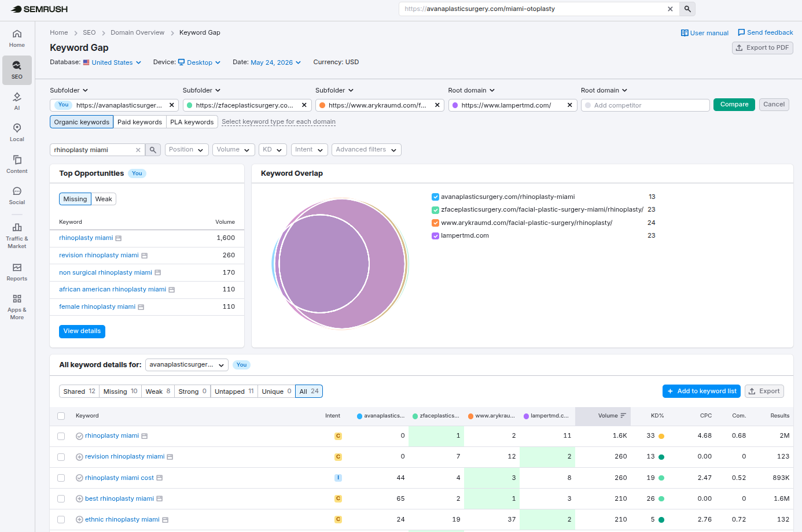This screenshot has height=532, width=802.
Task: Check the 'best rhinoplasty miami' row
Action: (61, 498)
